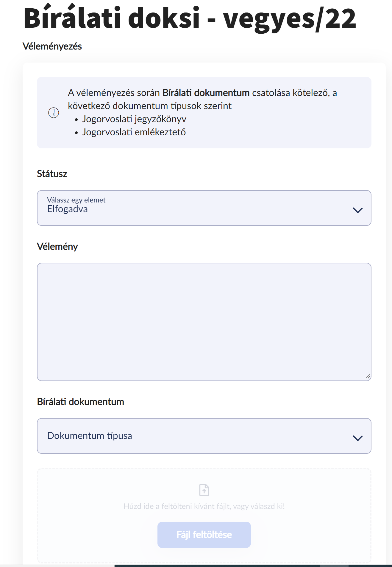Click the 'Jogorvoslati emlékeztető' list item
392x567 pixels.
coord(134,132)
